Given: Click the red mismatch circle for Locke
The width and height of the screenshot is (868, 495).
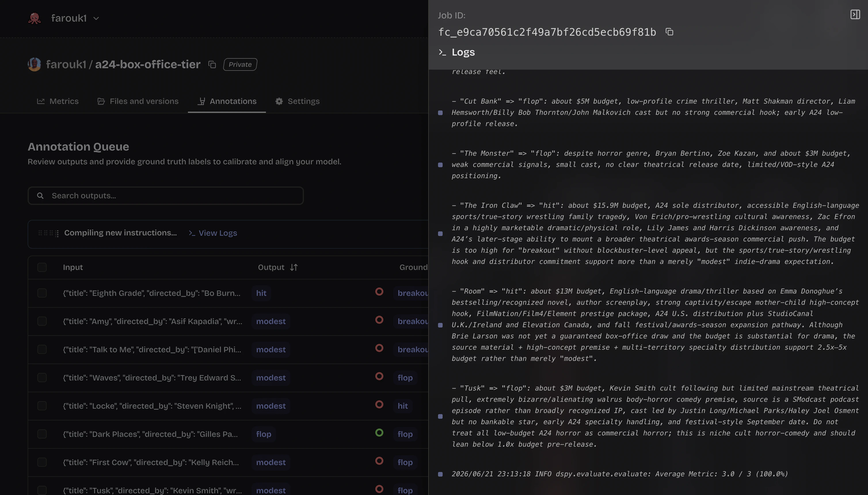Looking at the screenshot, I should 379,404.
